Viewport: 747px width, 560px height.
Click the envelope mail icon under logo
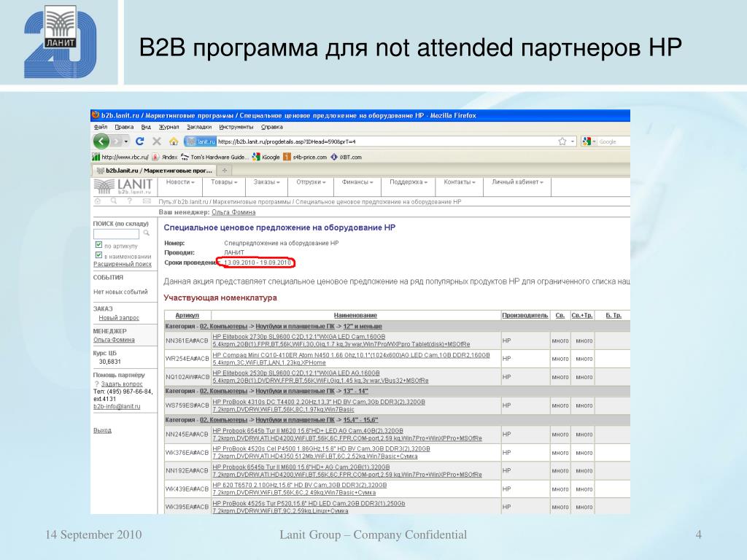147,201
